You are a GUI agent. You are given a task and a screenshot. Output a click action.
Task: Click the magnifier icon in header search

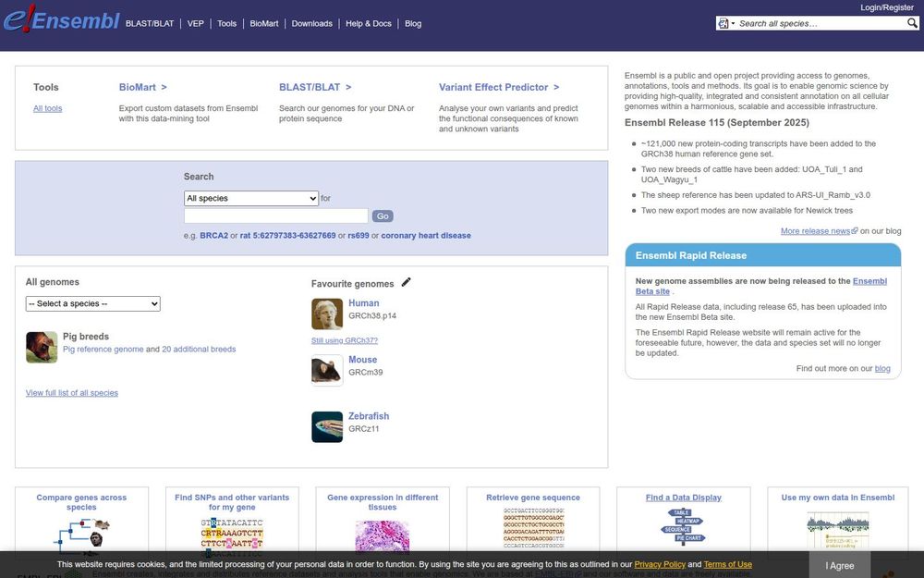coord(912,24)
